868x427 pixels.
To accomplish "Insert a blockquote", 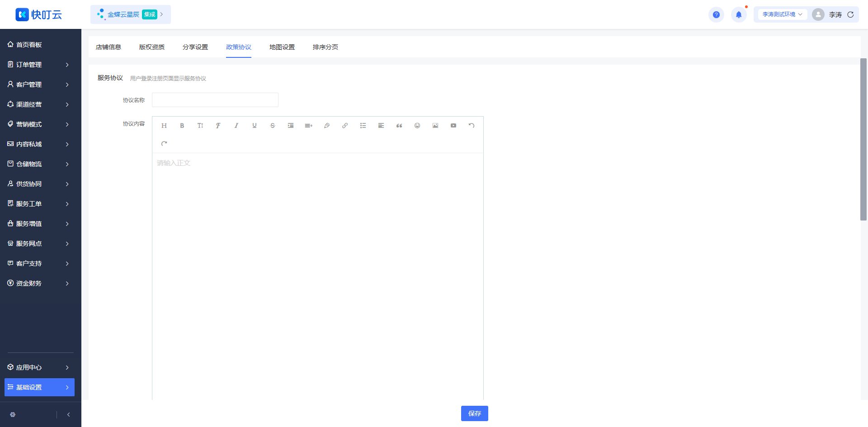I will click(399, 126).
